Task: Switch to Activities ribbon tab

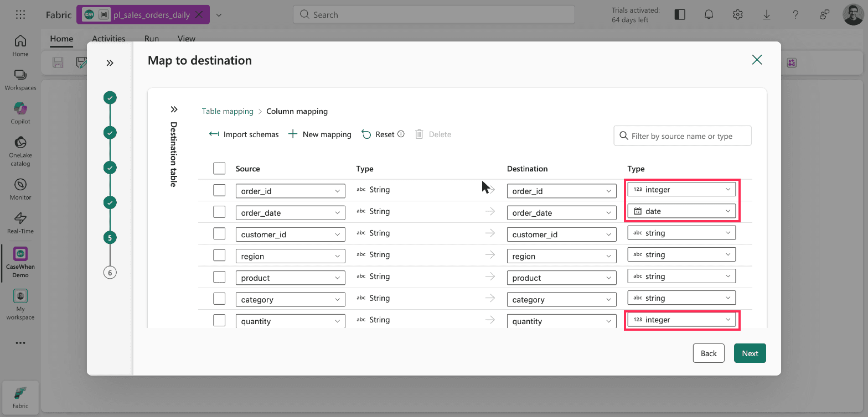Action: [x=108, y=39]
